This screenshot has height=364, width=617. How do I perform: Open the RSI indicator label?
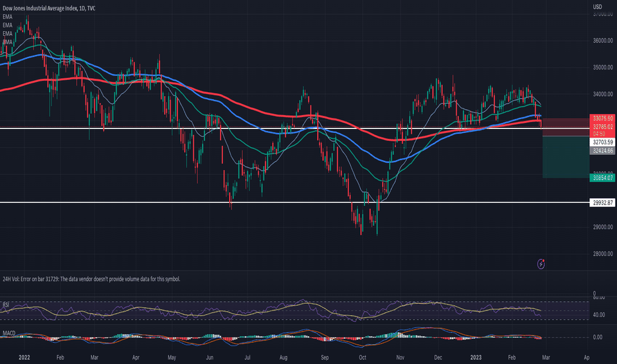tap(6, 304)
